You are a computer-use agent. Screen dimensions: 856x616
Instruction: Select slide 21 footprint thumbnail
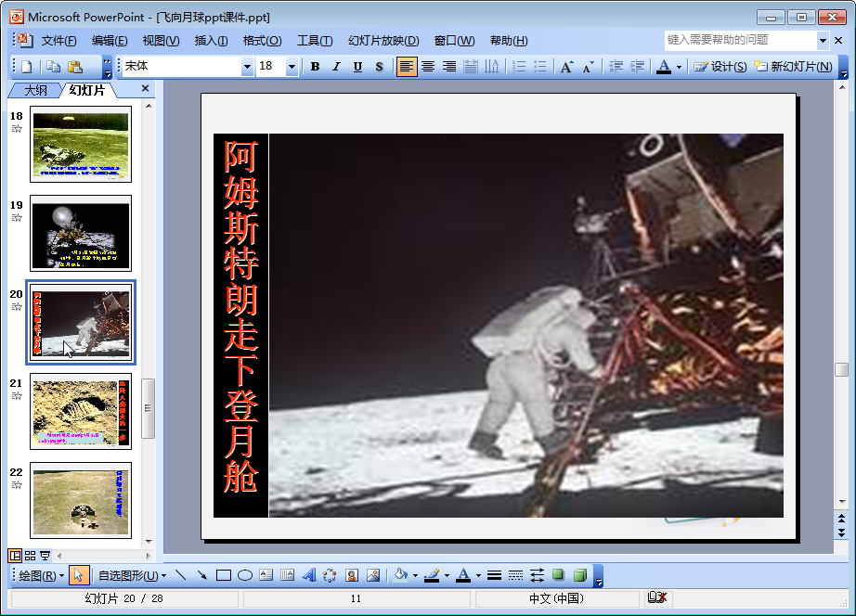[x=81, y=411]
